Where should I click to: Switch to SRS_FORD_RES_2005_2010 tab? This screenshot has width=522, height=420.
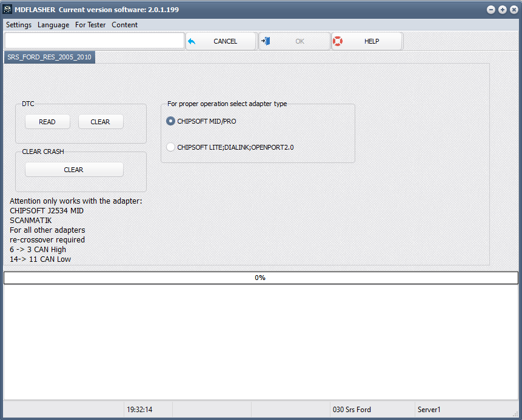click(x=49, y=57)
